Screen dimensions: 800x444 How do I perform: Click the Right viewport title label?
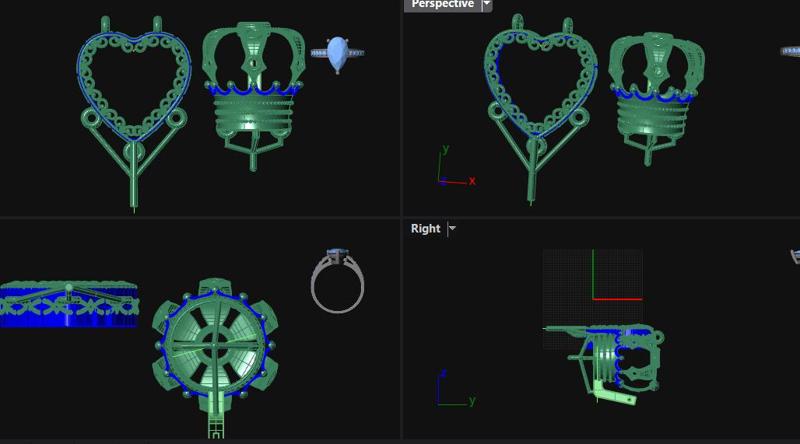pyautogui.click(x=426, y=229)
